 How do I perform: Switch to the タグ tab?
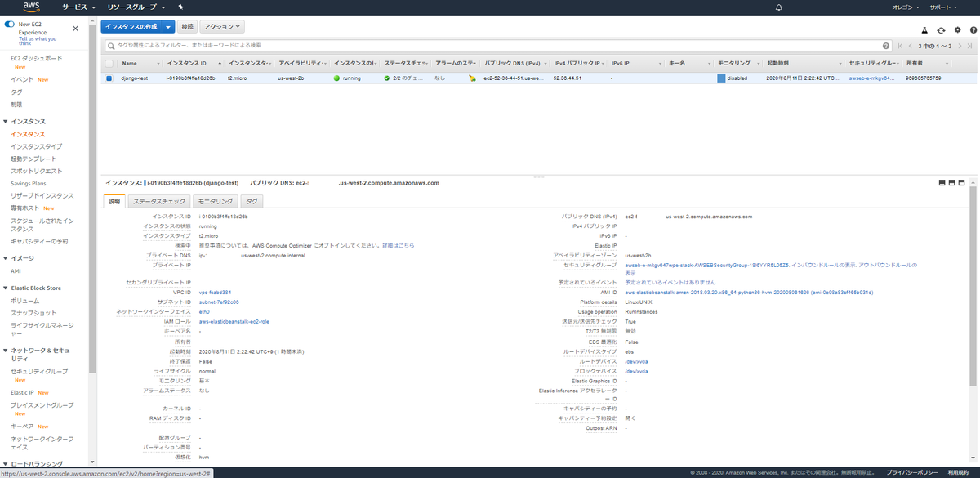(252, 200)
